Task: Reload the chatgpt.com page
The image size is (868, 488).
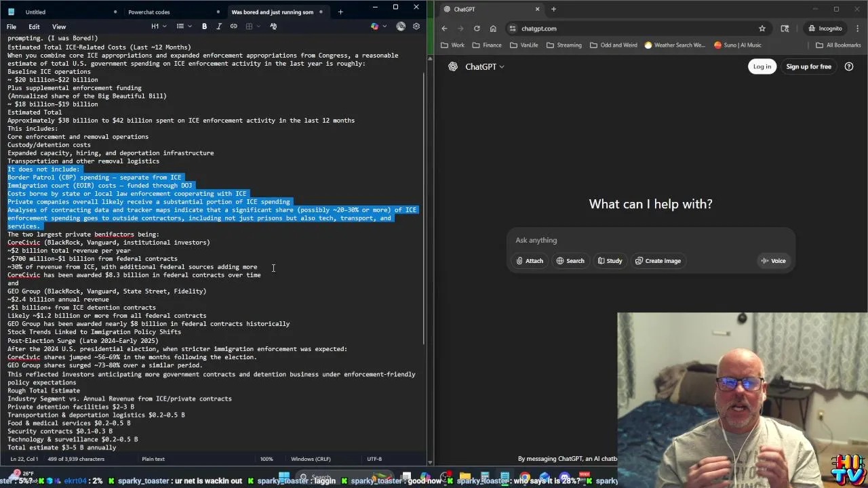Action: 477,28
